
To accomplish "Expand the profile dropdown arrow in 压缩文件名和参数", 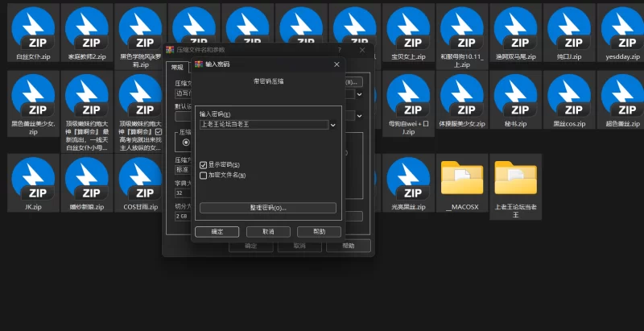I will coord(359,116).
